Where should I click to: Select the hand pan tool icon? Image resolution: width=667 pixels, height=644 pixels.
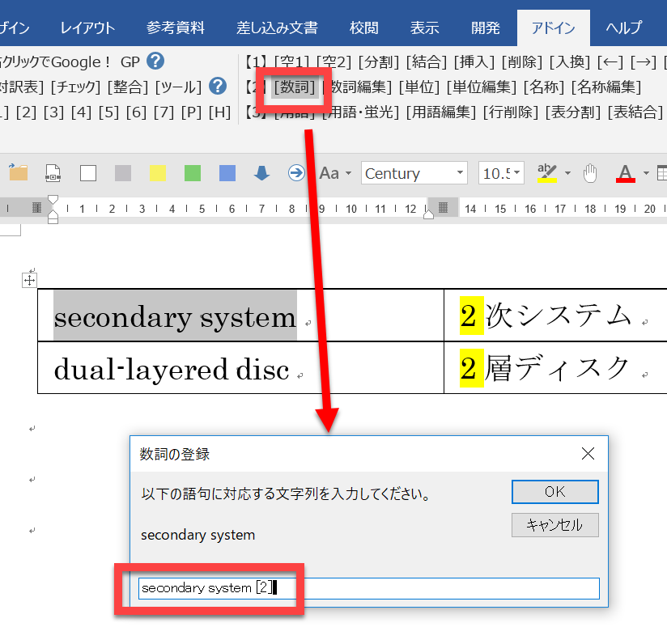pyautogui.click(x=590, y=172)
